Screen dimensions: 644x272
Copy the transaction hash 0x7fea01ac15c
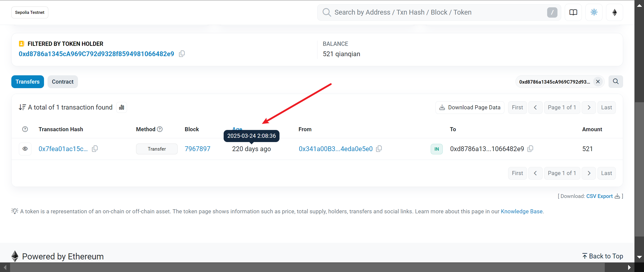point(95,149)
